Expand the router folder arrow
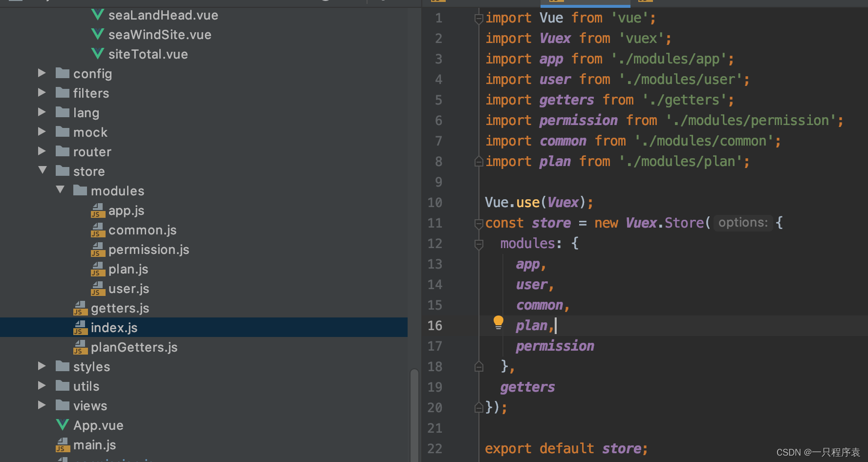Screen dimensions: 868x462 [x=42, y=151]
